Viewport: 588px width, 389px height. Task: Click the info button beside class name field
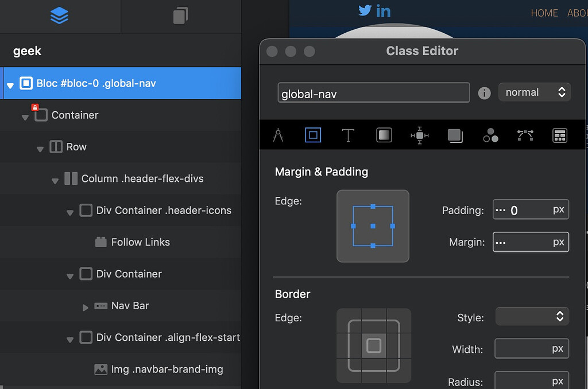click(x=484, y=93)
